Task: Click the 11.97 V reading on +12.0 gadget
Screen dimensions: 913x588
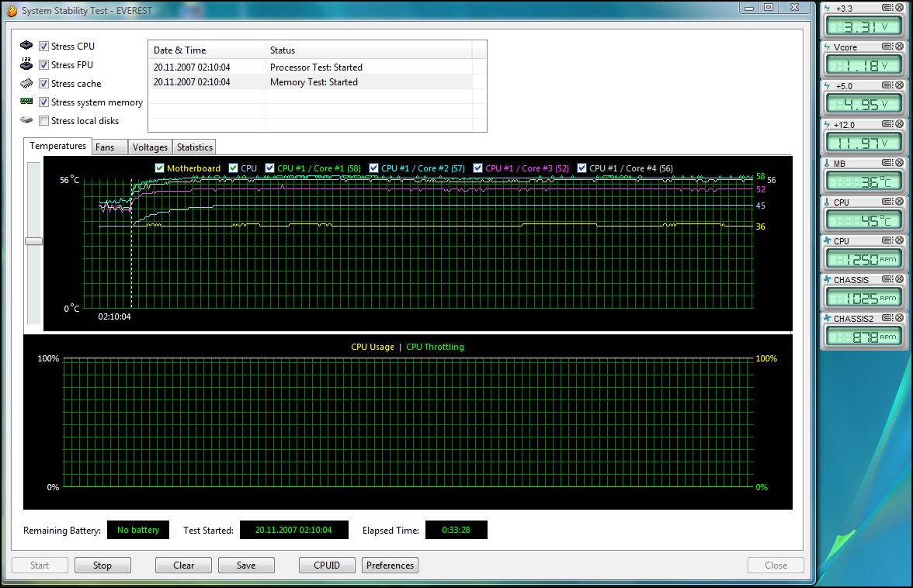Action: (x=863, y=143)
